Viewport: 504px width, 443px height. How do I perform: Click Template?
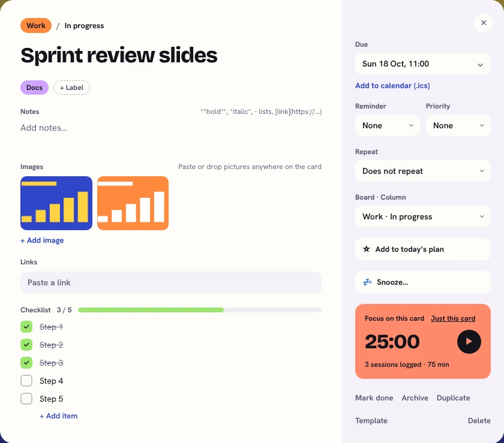(x=371, y=420)
